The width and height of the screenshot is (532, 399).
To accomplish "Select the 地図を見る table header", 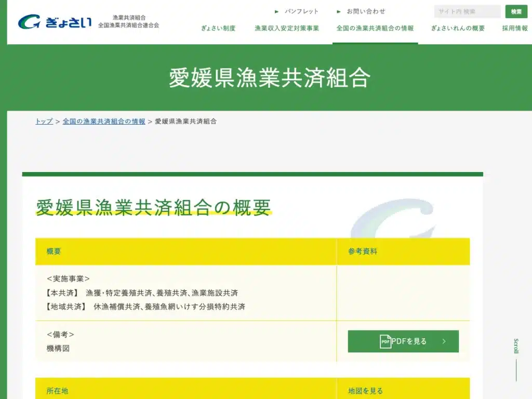I will (365, 391).
